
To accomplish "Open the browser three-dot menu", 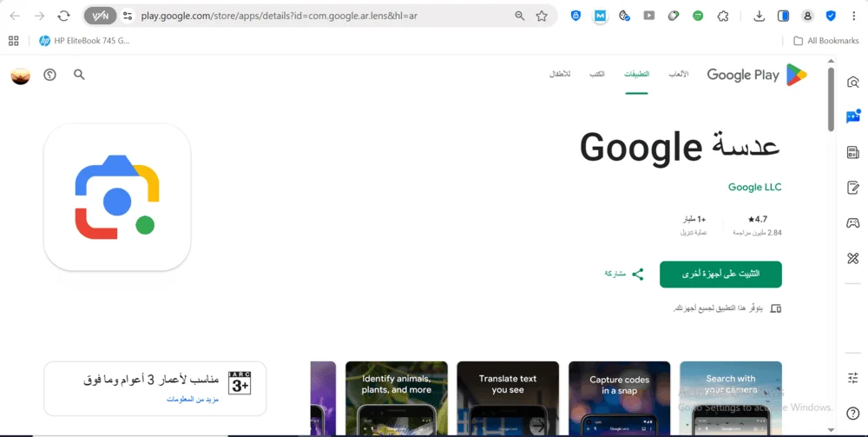I will pyautogui.click(x=853, y=16).
